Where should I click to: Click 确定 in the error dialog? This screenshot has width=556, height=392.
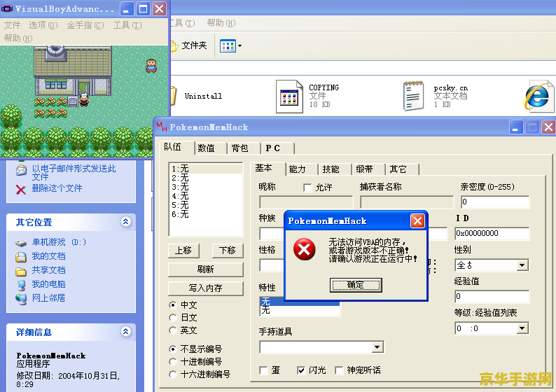(x=356, y=285)
